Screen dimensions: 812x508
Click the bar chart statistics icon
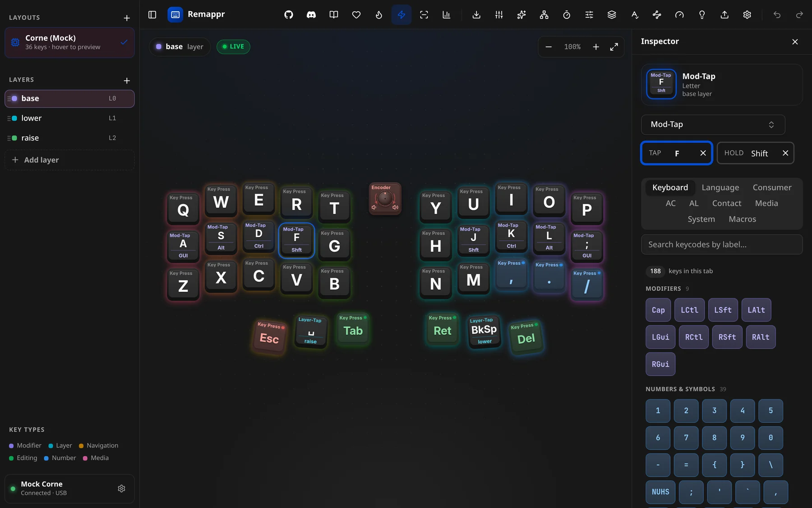click(x=447, y=15)
